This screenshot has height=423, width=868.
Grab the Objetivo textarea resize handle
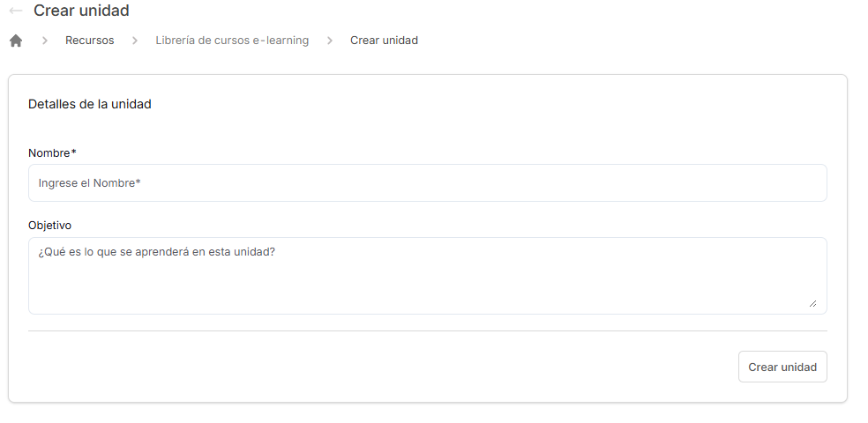[812, 303]
